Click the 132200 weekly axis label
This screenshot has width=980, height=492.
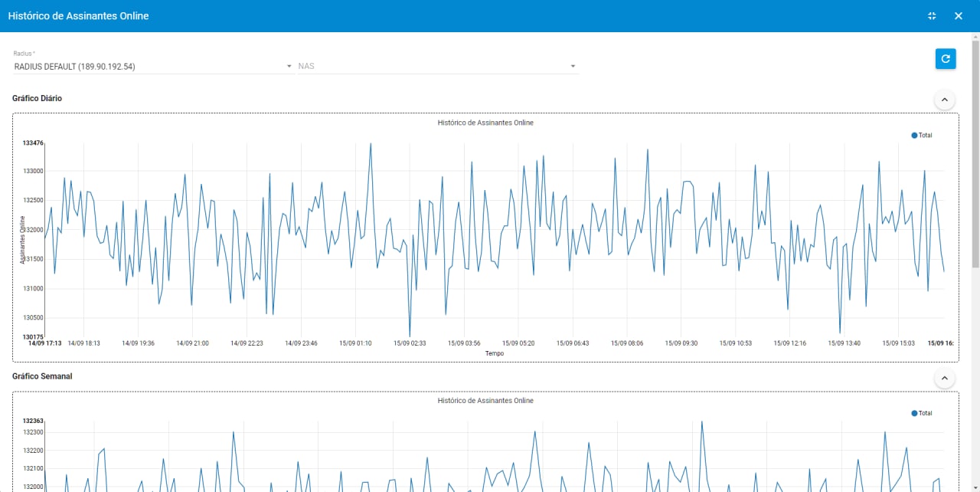tap(34, 451)
